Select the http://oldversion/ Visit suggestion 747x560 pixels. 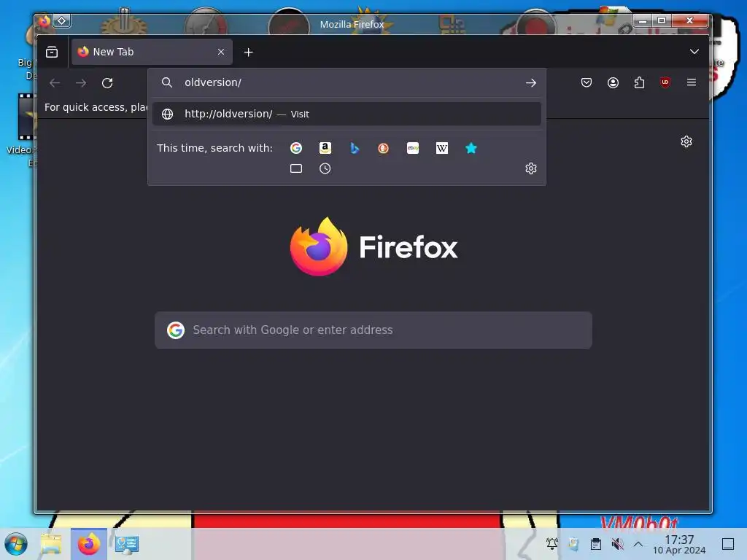point(347,114)
